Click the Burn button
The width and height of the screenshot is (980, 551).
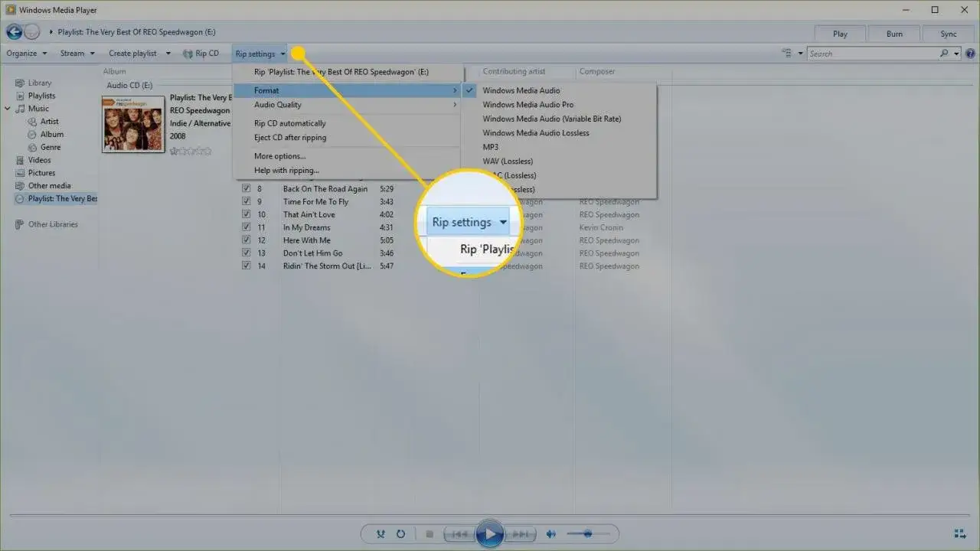(x=893, y=34)
